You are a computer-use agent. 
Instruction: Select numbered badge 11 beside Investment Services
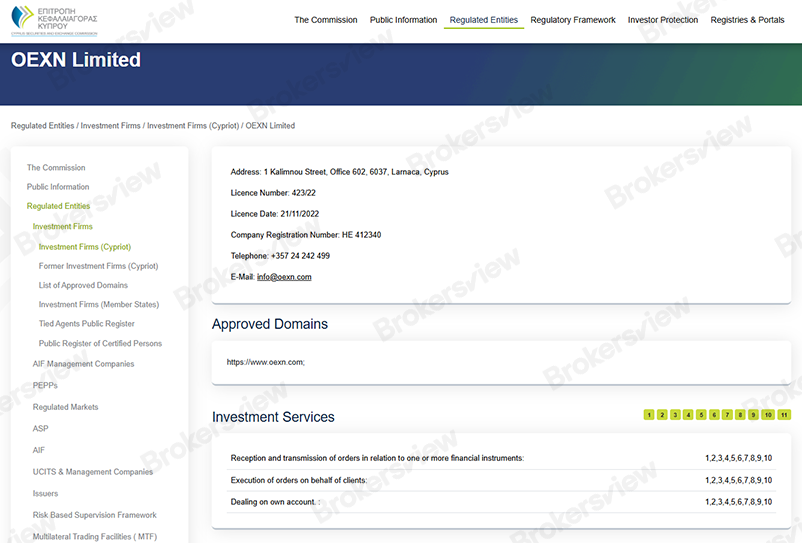pos(784,415)
